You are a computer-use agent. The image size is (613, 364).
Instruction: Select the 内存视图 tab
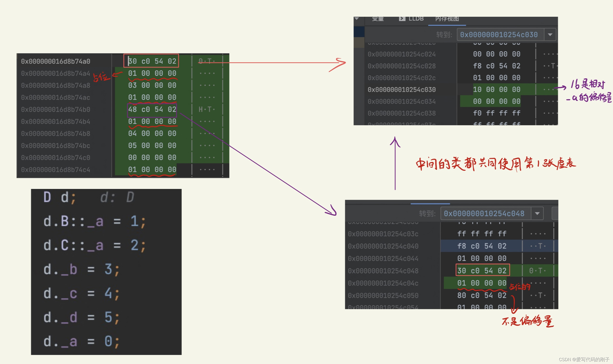[x=447, y=19]
